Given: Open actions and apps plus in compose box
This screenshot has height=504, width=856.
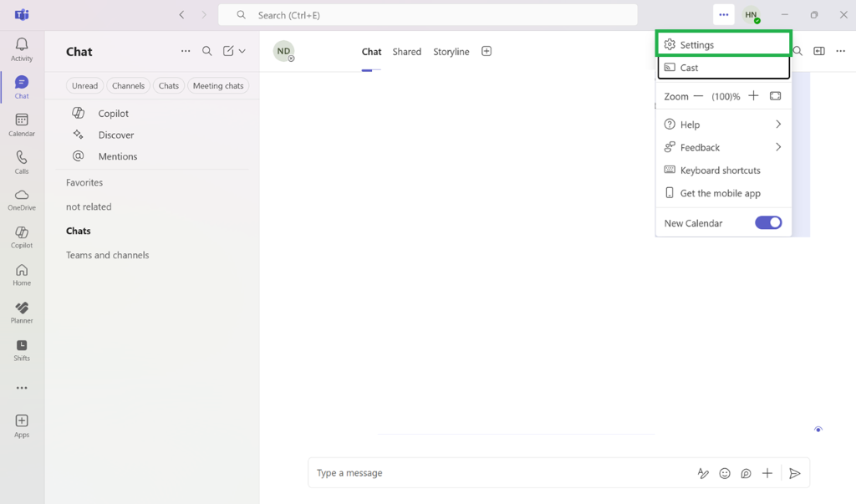Looking at the screenshot, I should pyautogui.click(x=767, y=473).
